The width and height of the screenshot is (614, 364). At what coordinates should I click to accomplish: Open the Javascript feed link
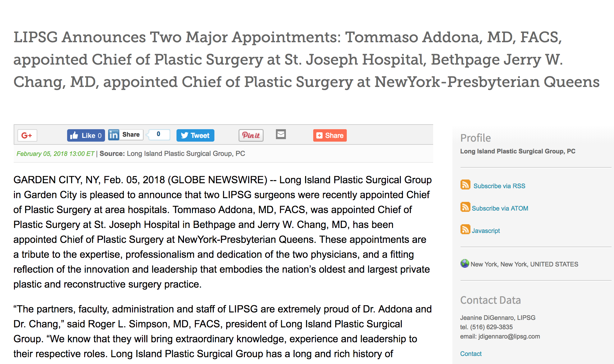[486, 231]
